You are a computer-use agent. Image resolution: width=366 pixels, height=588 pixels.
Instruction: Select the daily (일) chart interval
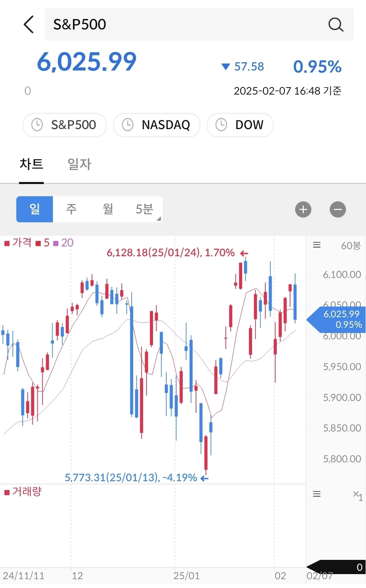point(35,209)
